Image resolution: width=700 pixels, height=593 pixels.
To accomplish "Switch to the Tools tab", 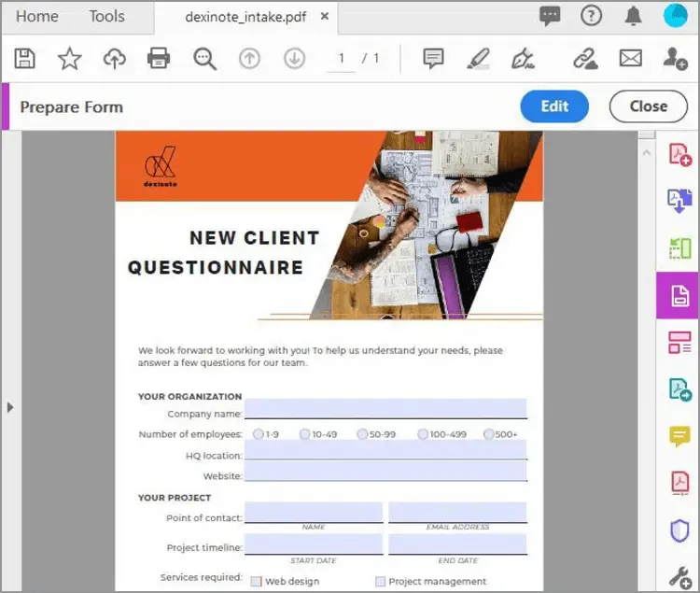I will 106,17.
